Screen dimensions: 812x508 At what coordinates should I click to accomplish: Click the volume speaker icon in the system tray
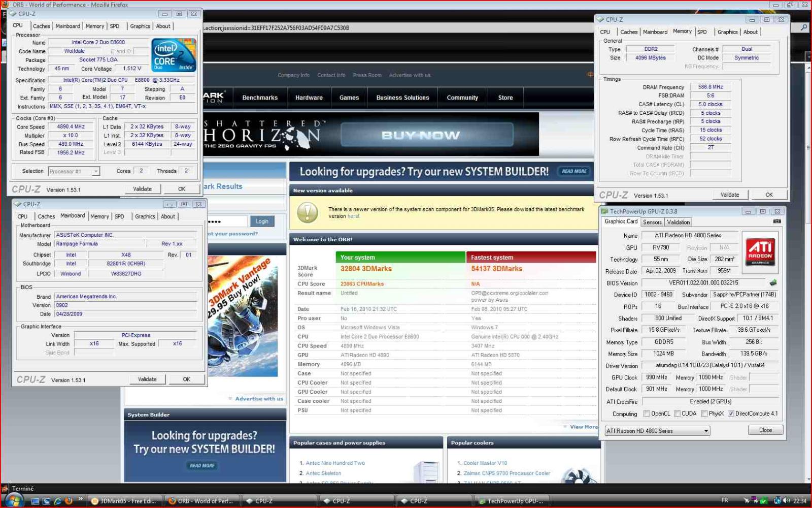coord(786,501)
